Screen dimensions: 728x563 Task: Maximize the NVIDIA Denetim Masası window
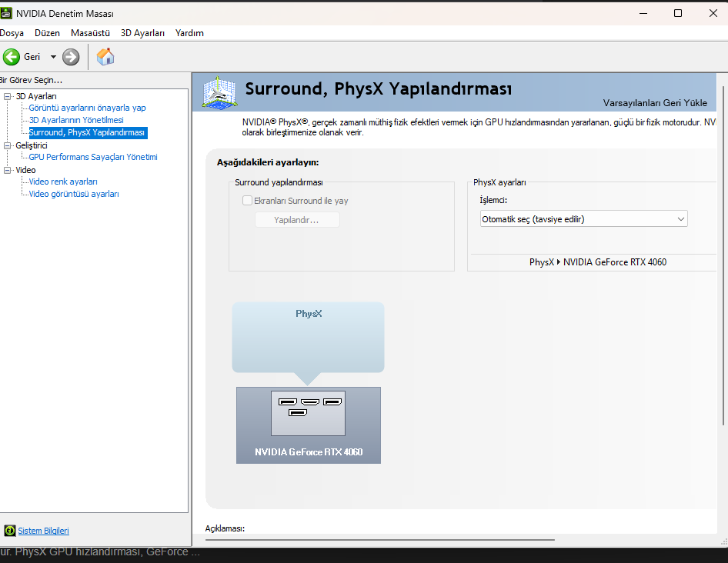[x=678, y=14]
